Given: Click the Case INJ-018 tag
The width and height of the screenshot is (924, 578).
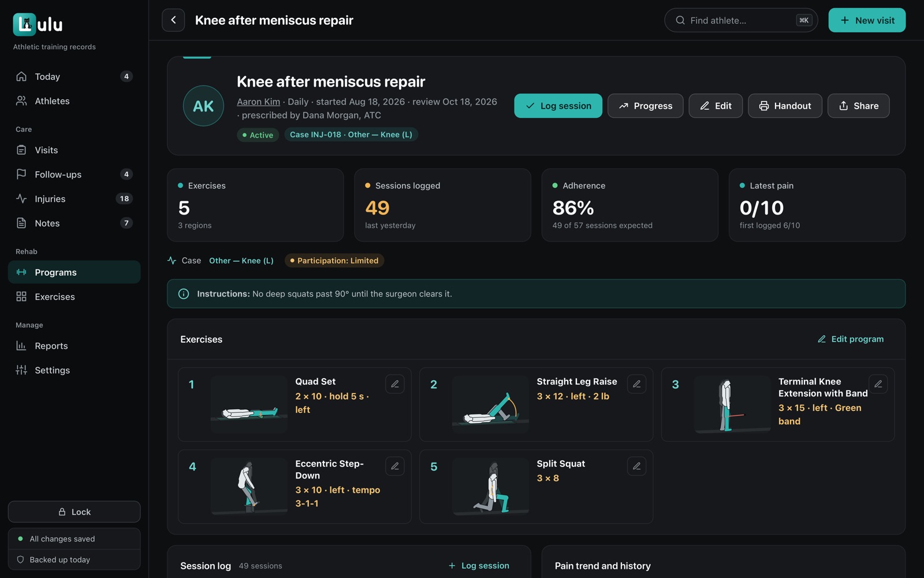Looking at the screenshot, I should (x=351, y=135).
